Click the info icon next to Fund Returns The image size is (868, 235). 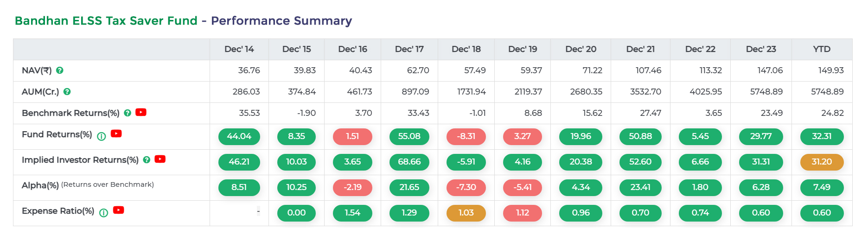click(102, 136)
